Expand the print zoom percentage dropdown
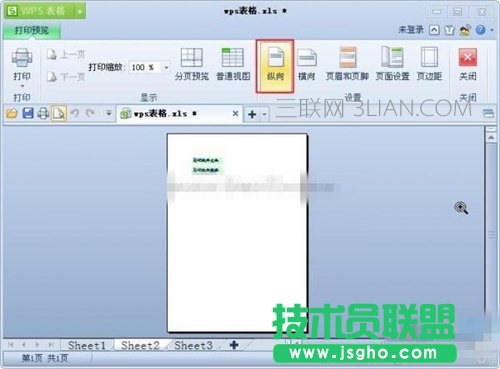Screen dimensions: 500x369 [166, 68]
